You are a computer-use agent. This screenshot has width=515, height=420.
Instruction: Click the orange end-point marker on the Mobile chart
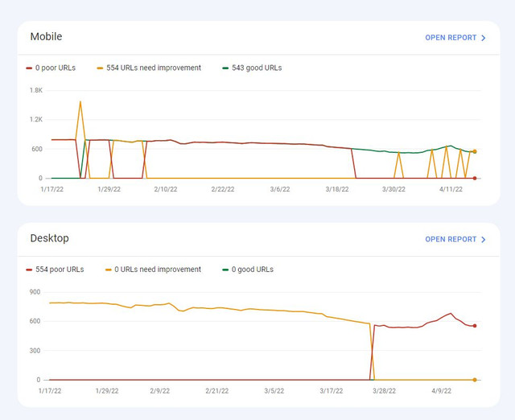[x=475, y=151]
